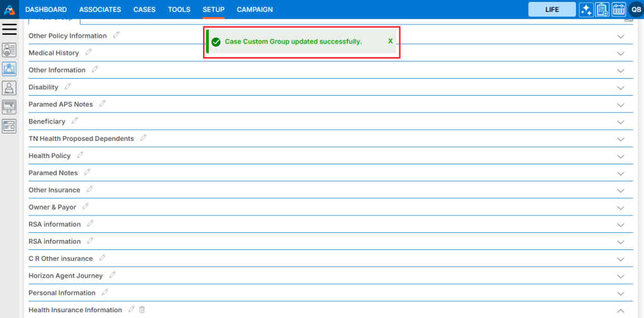Viewport: 644px width, 318px height.
Task: Click the clipboard tasks icon in header
Action: [602, 9]
